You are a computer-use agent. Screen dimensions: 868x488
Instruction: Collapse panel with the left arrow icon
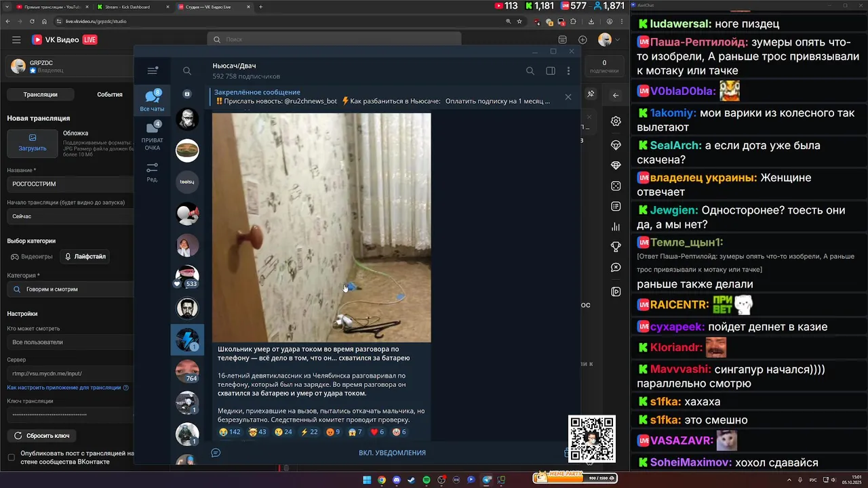point(616,96)
